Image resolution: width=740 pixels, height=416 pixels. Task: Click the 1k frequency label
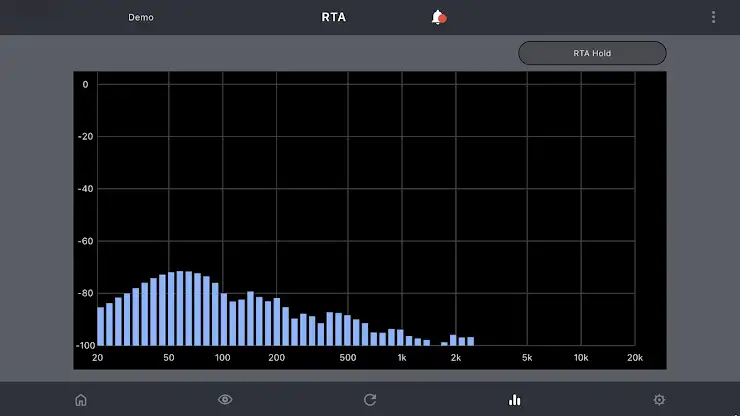tap(402, 358)
